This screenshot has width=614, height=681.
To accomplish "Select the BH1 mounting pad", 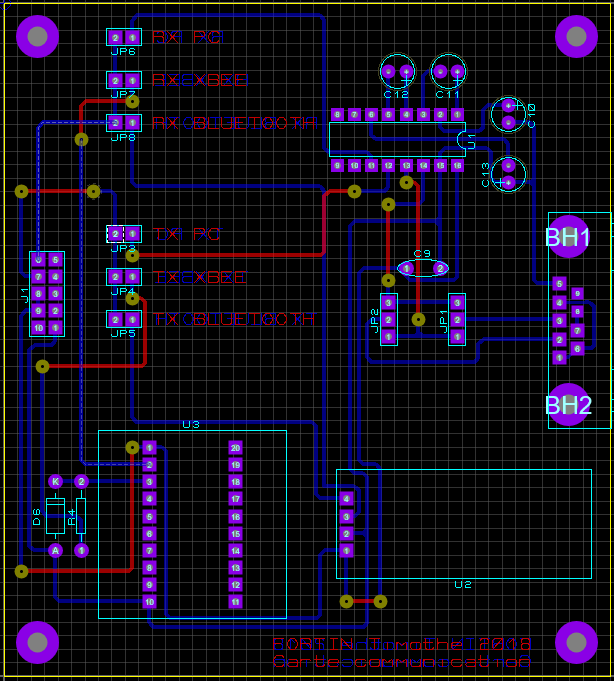I will coord(568,237).
